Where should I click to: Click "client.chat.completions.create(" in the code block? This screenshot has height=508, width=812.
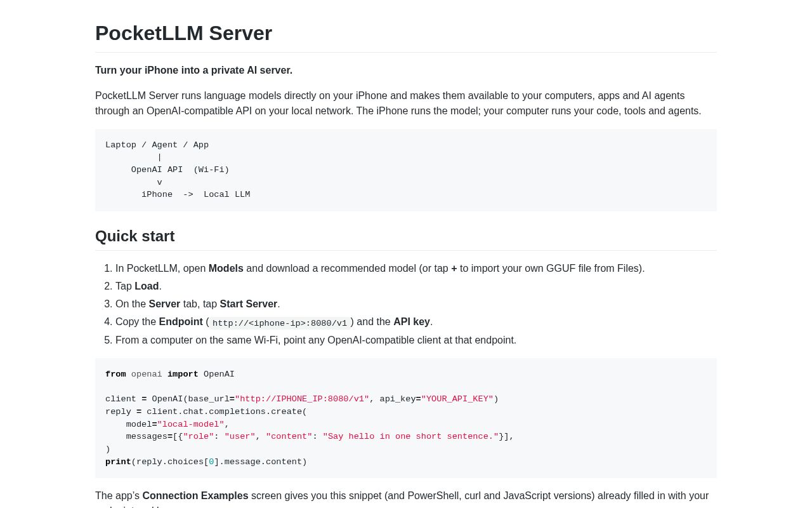click(x=227, y=411)
